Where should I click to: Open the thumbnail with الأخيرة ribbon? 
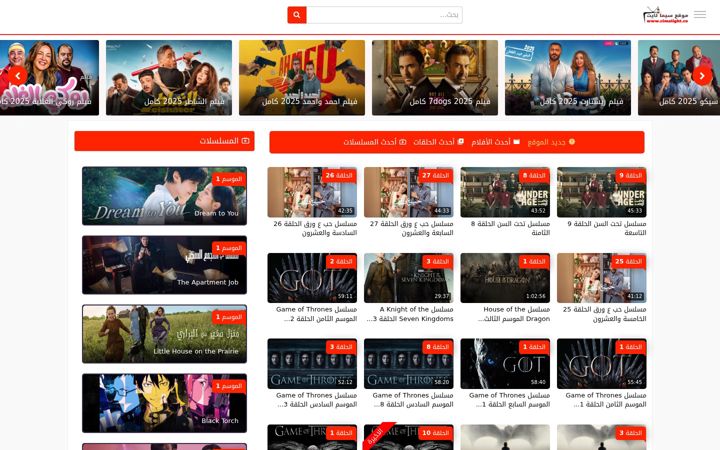click(409, 437)
